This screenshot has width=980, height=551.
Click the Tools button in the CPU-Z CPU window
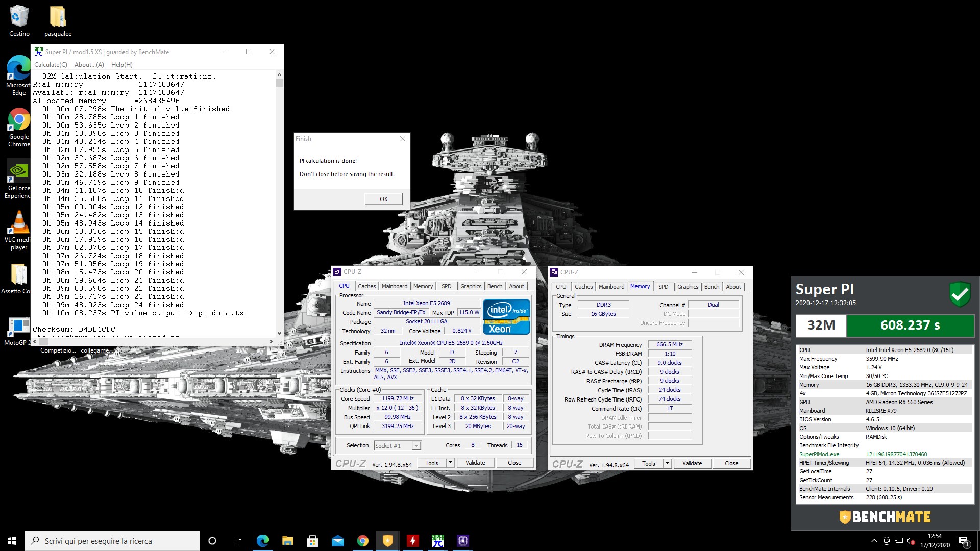(431, 463)
